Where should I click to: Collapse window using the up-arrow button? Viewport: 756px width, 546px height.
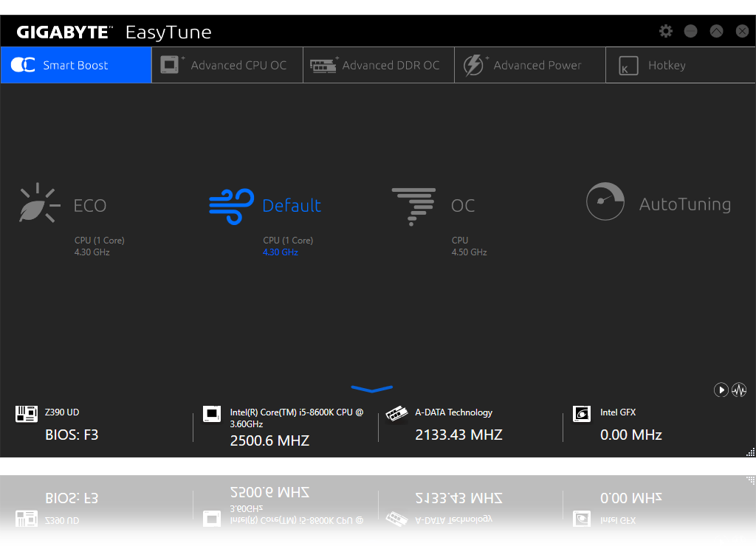click(716, 31)
